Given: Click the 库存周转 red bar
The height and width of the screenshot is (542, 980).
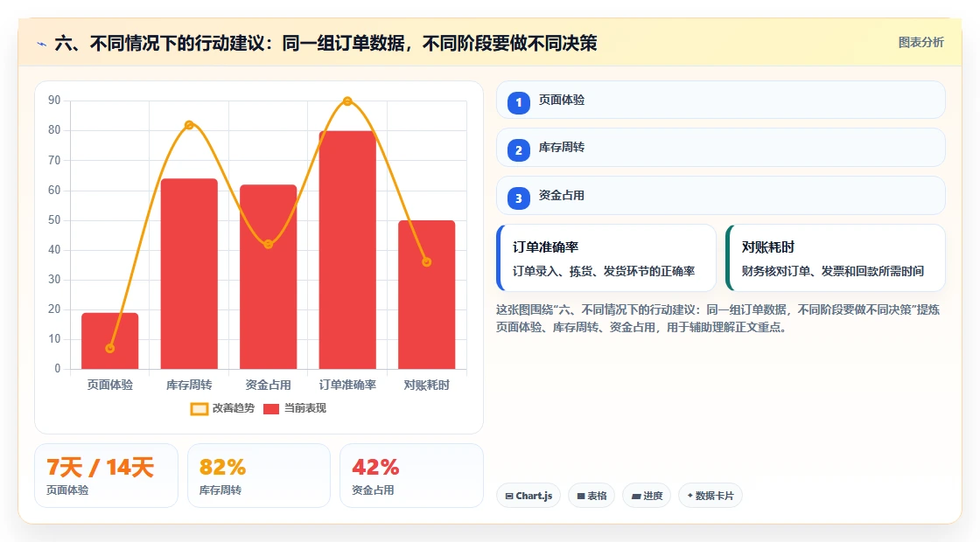Looking at the screenshot, I should [189, 274].
